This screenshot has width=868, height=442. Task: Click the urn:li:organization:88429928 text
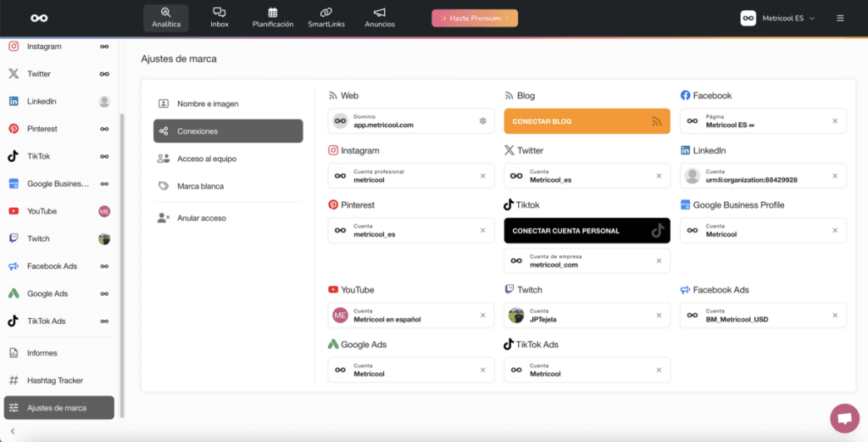(x=751, y=180)
